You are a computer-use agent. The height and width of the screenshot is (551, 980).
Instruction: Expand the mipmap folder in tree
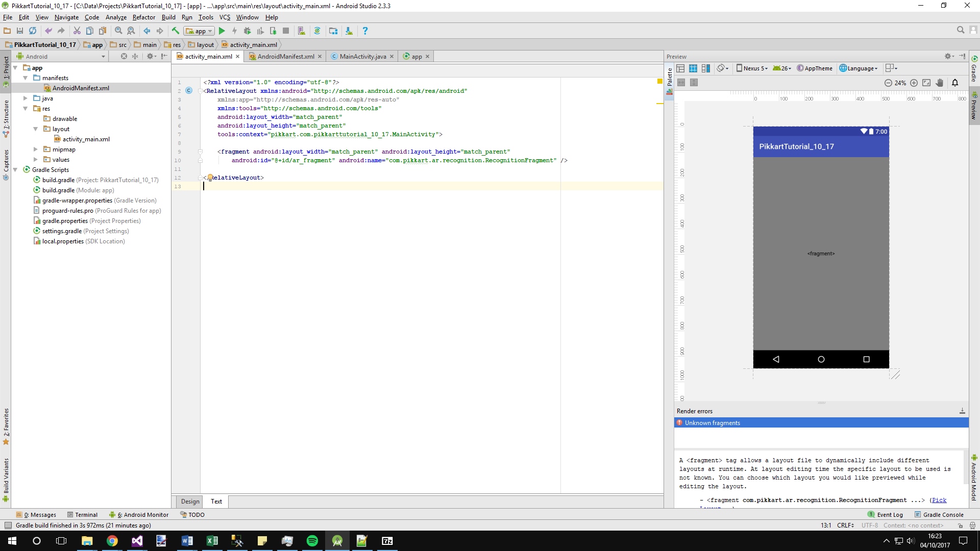(35, 149)
